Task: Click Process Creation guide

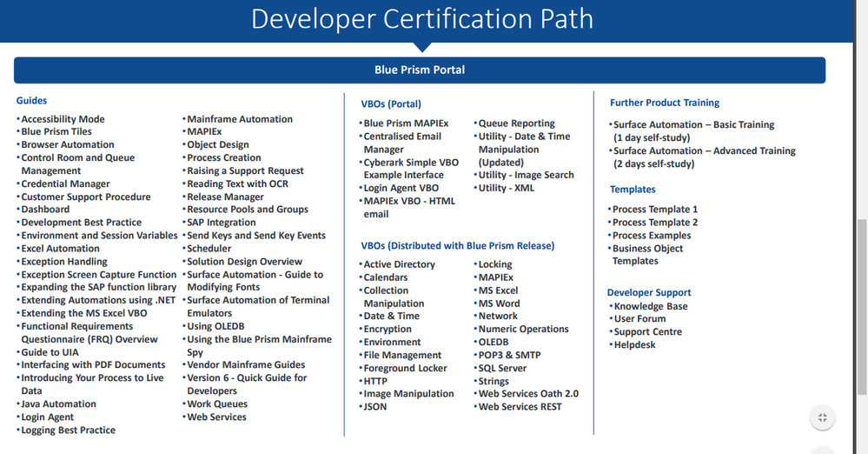Action: 223,157
